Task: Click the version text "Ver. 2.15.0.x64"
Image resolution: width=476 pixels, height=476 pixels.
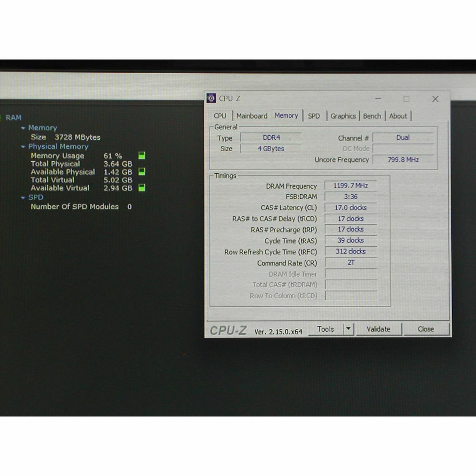Action: pos(278,332)
